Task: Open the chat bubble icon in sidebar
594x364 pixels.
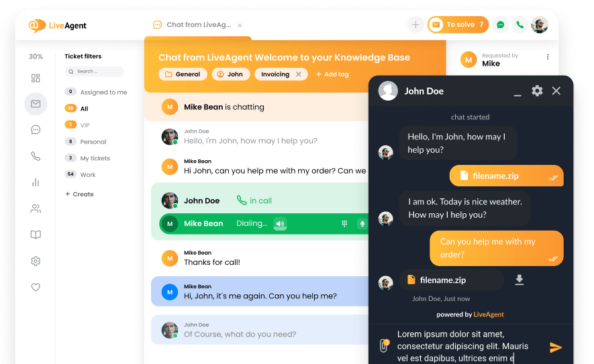Action: pos(36,130)
